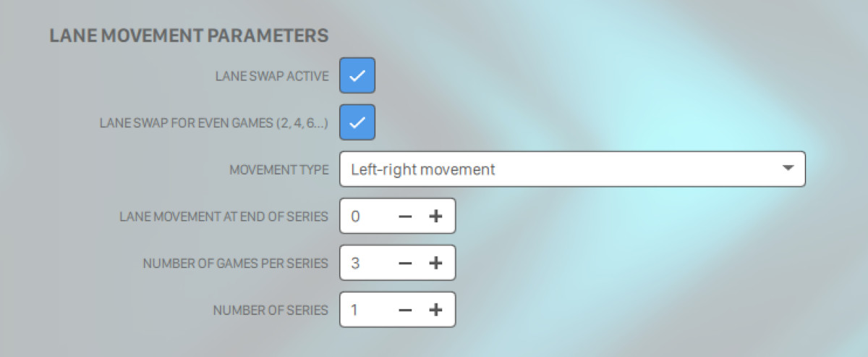Select the Number of Series value field
Viewport: 868px width, 357px height.
click(366, 310)
